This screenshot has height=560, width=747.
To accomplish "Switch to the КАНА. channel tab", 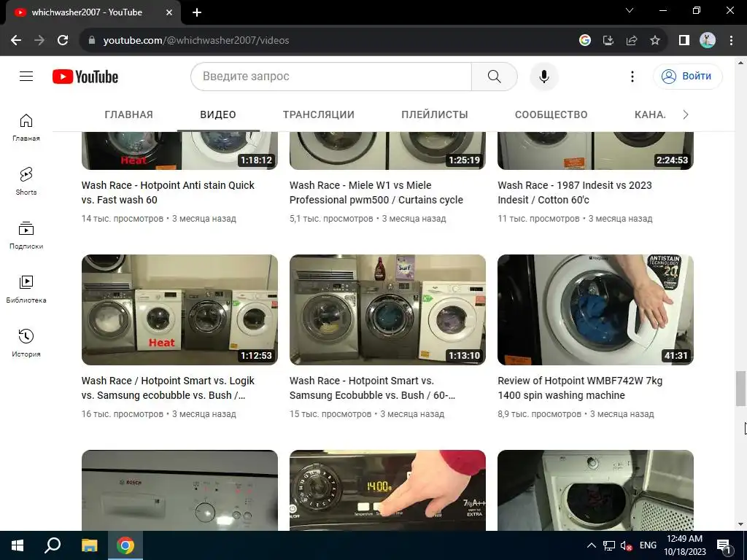I will (650, 114).
